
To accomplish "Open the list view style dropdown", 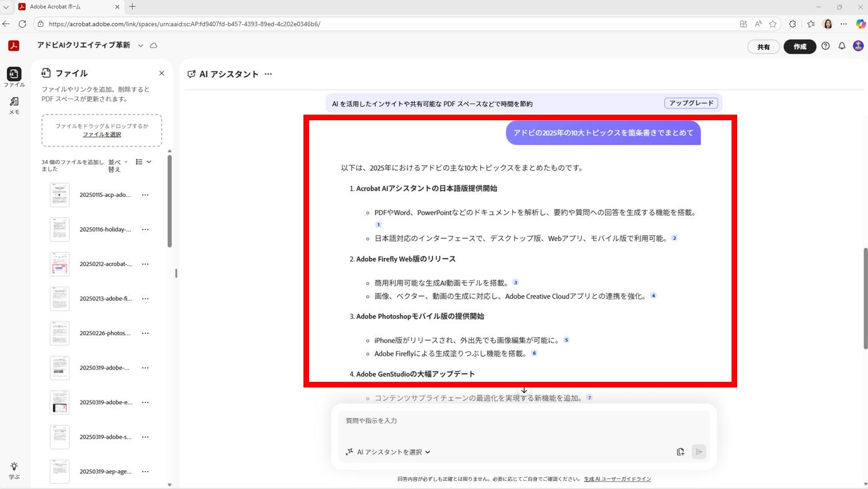I will pyautogui.click(x=143, y=162).
